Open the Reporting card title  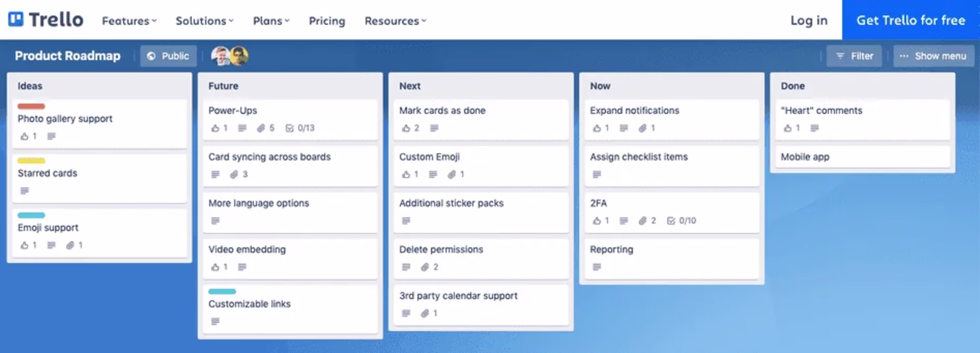point(611,249)
